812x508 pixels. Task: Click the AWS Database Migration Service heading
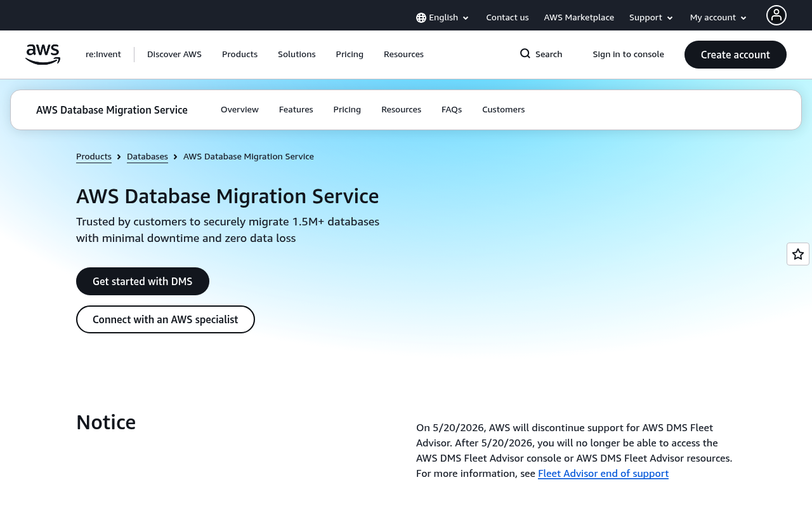[x=228, y=196]
